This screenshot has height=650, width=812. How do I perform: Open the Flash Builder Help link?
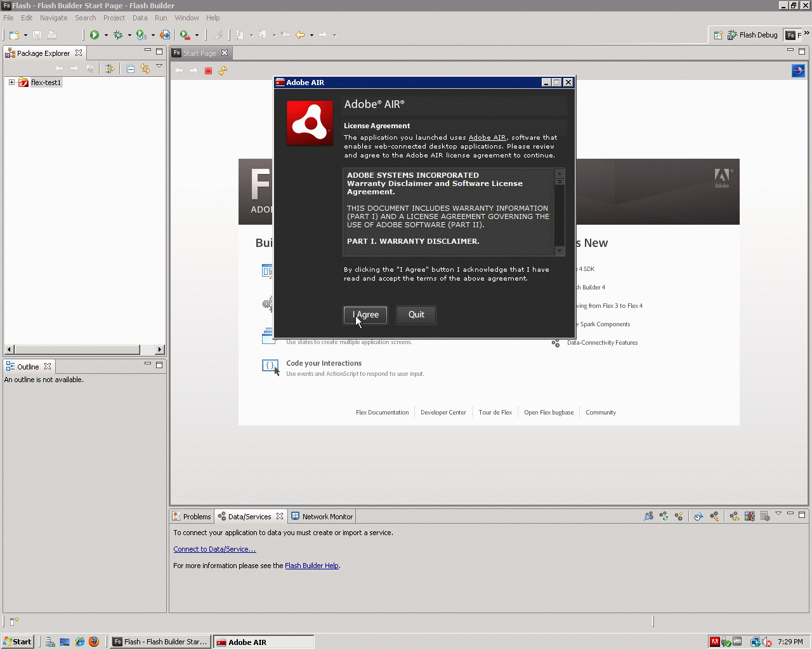pos(311,566)
